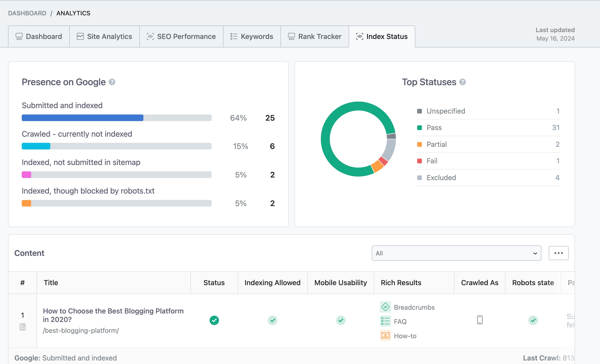This screenshot has height=364, width=600.
Task: Click the eye icon on SEO Performance tab
Action: click(150, 37)
